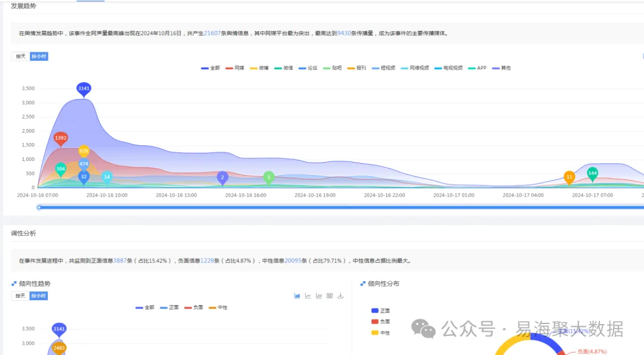Toggle 正面 in 倾向性趋势 legend
This screenshot has height=355, width=644.
pos(169,307)
